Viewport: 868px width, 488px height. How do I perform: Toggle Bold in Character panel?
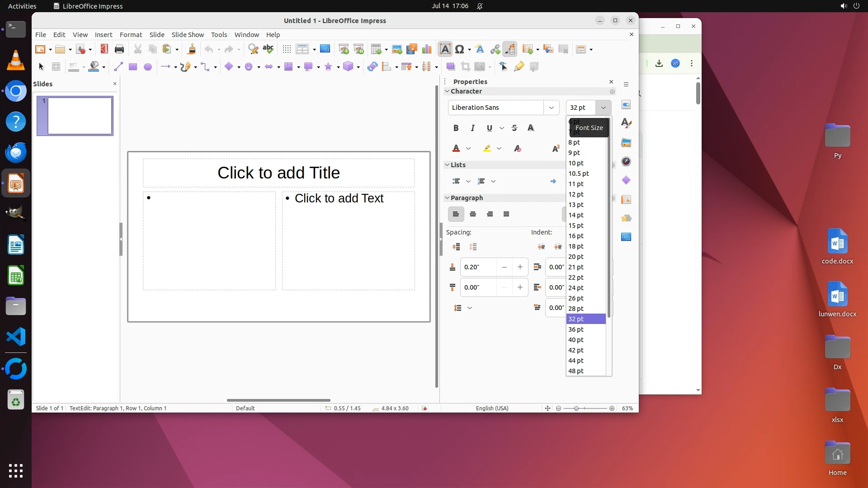[x=456, y=128]
